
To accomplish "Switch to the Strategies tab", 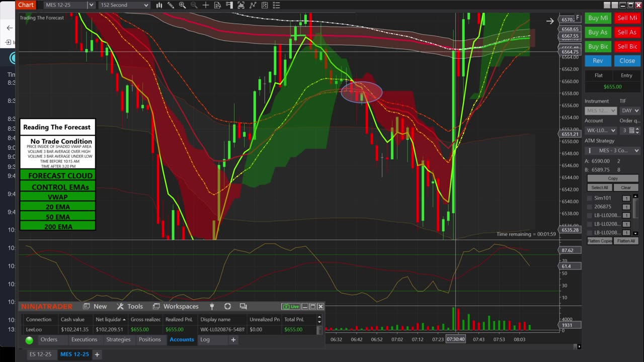I will point(118,340).
